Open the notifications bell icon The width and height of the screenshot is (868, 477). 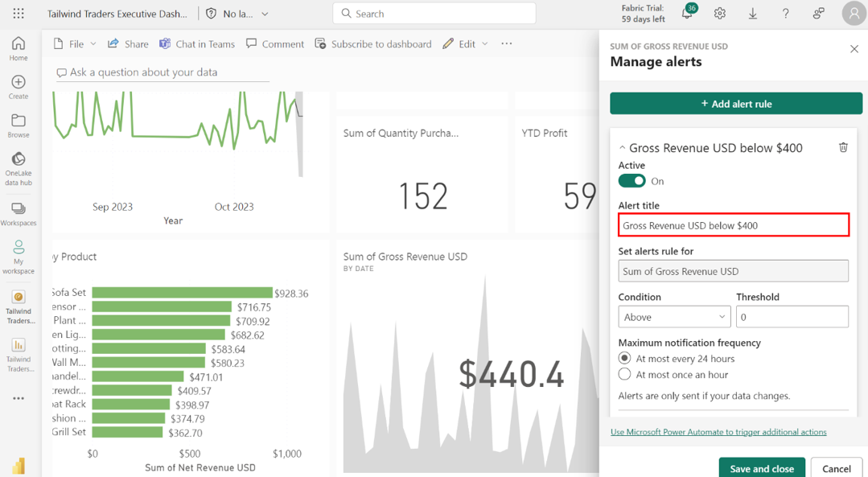(687, 14)
